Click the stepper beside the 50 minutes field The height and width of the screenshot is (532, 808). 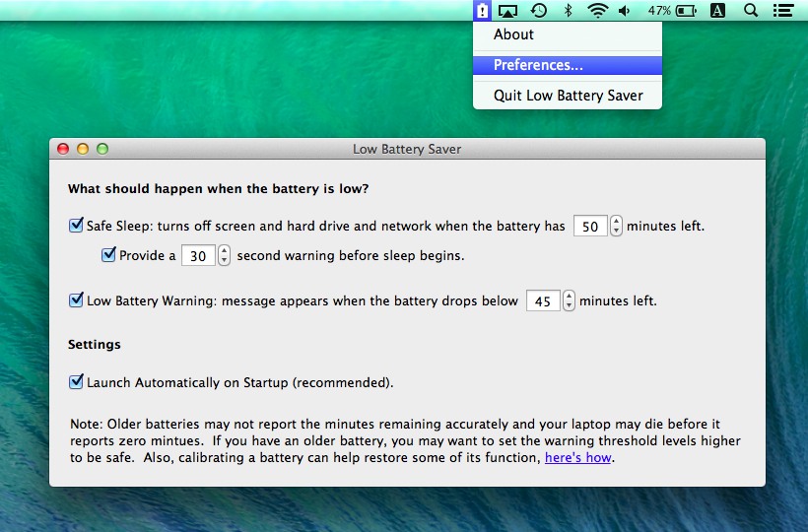[x=616, y=226]
